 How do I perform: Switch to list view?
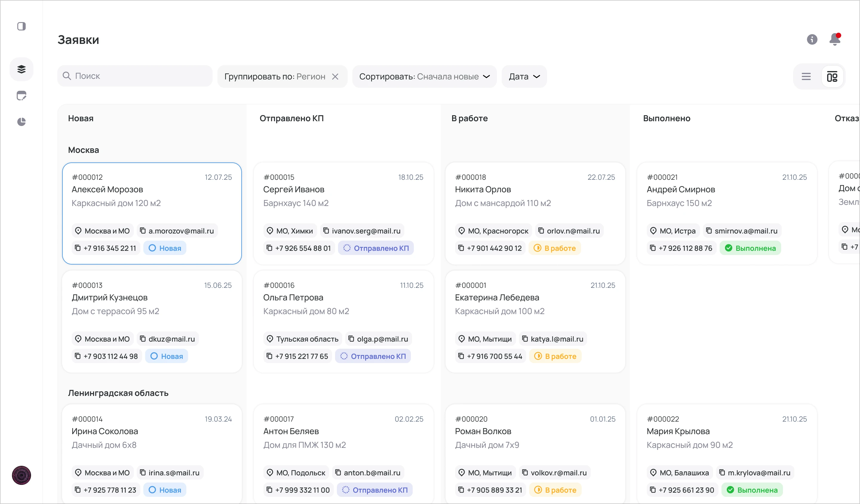(x=806, y=76)
